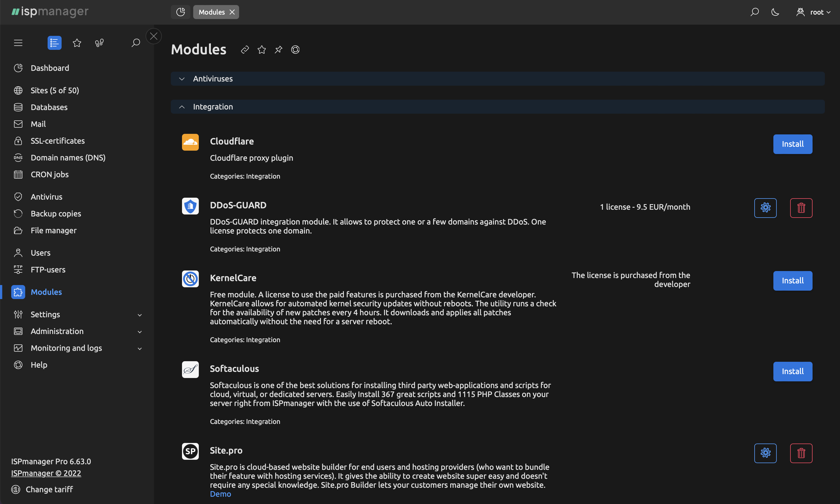Click the Softaculous module icon

(190, 370)
